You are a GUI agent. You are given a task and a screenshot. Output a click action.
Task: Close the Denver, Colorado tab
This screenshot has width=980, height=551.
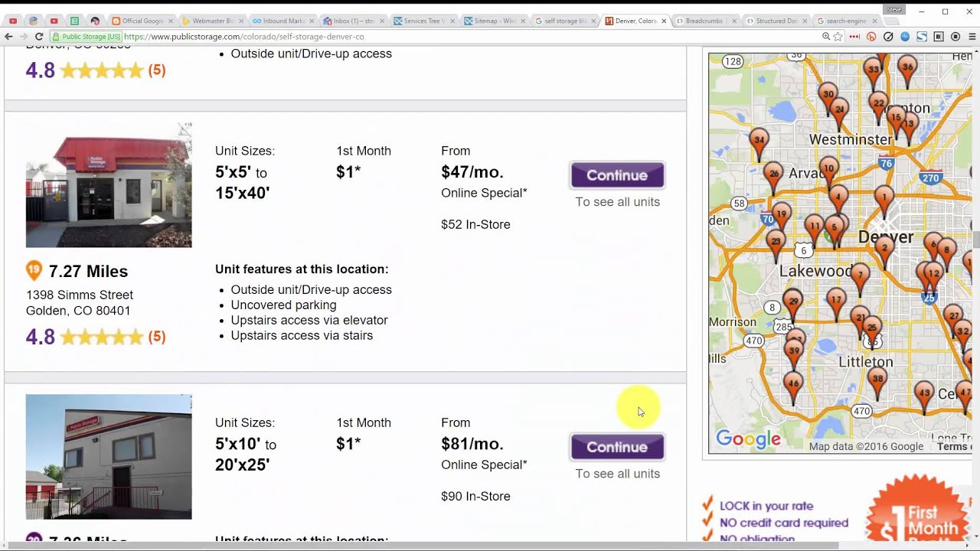(x=663, y=21)
